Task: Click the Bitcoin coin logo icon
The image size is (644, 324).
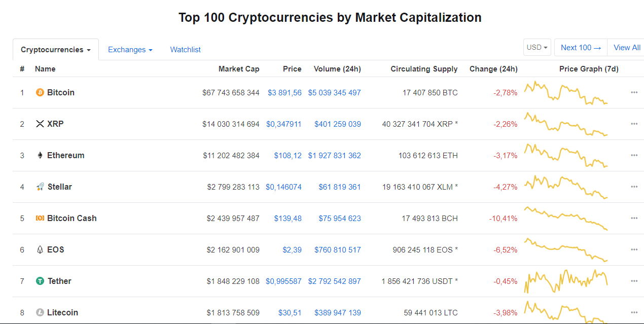Action: click(x=40, y=92)
